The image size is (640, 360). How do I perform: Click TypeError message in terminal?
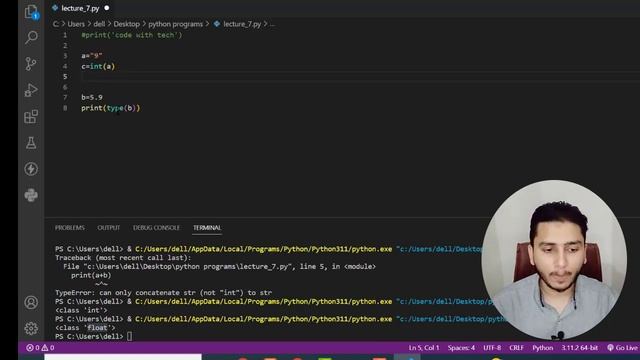[163, 293]
